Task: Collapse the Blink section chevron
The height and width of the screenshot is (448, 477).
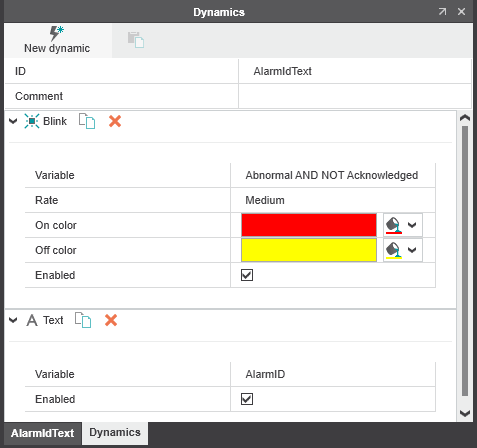Action: pos(13,121)
